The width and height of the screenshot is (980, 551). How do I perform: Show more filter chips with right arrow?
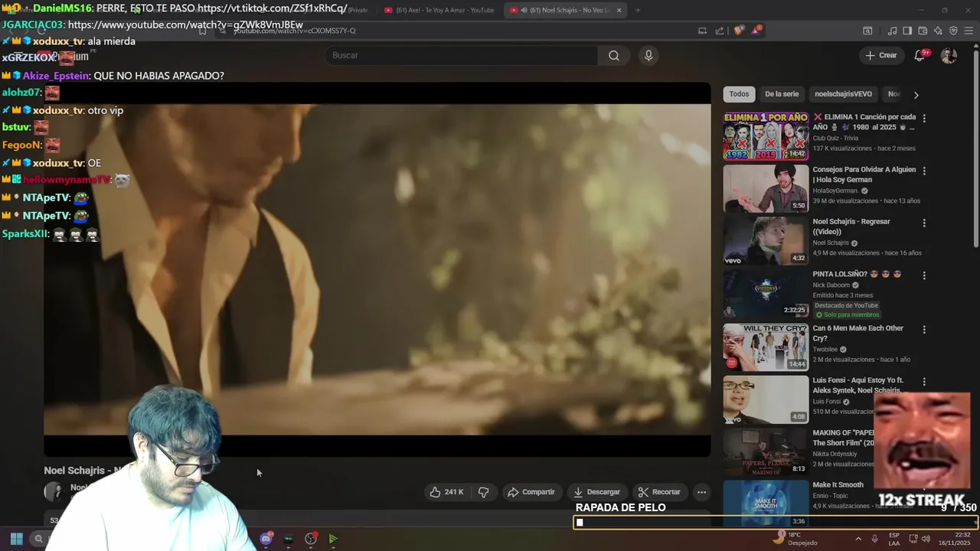click(x=916, y=95)
